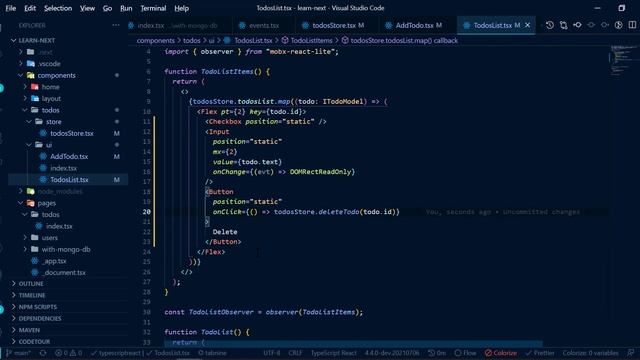640x360 pixels.
Task: Click line number 20 in the gutter
Action: [147, 212]
